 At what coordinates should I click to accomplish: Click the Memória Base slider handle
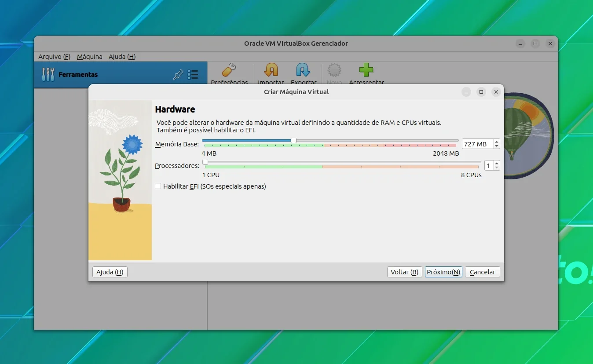pos(293,141)
